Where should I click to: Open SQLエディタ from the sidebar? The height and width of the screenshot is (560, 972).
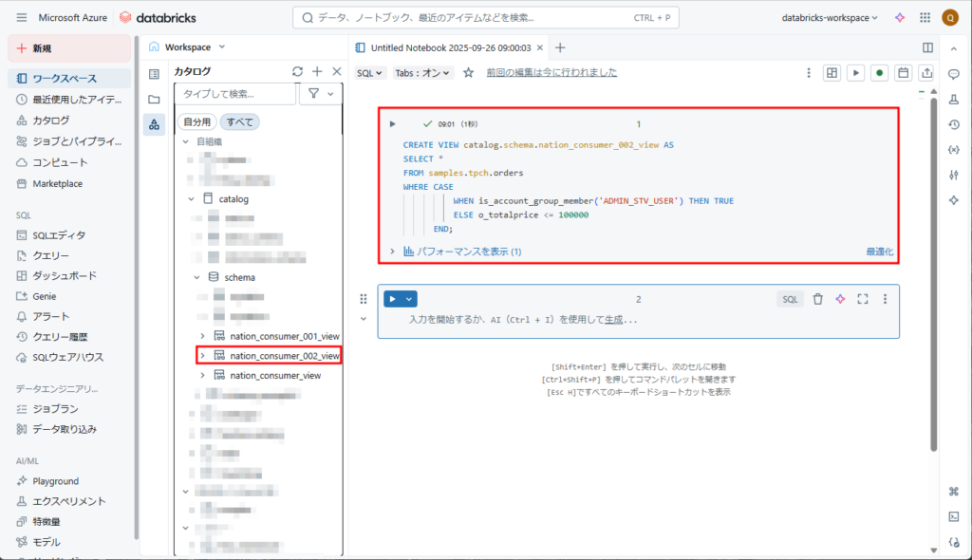coord(59,234)
